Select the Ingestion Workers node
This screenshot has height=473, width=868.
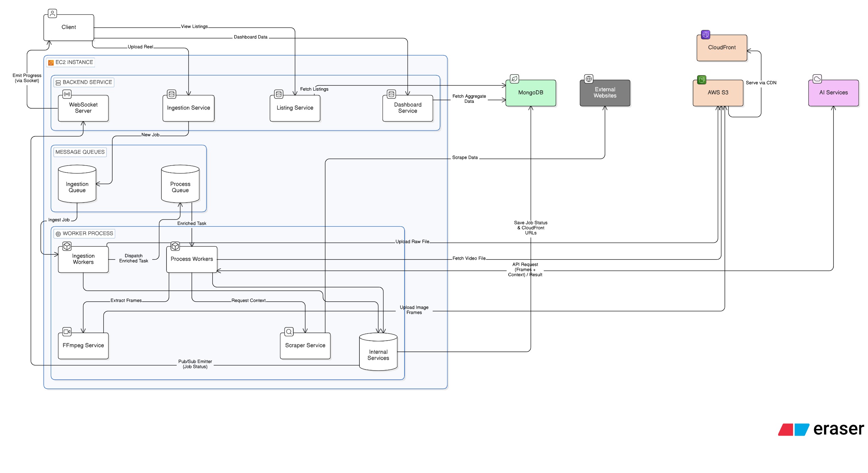(83, 260)
